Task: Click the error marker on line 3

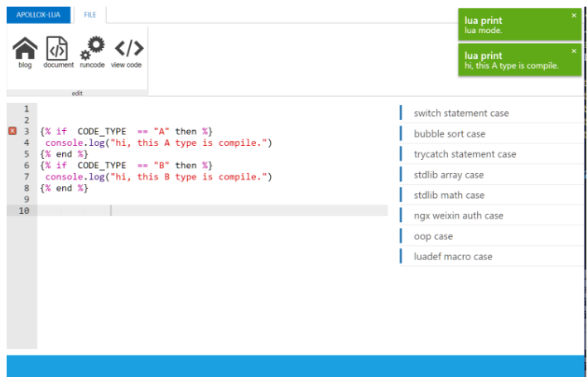Action: coord(12,131)
